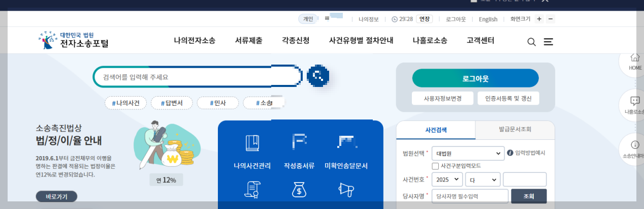Click the 조회 search button
The width and height of the screenshot is (644, 209).
click(529, 196)
